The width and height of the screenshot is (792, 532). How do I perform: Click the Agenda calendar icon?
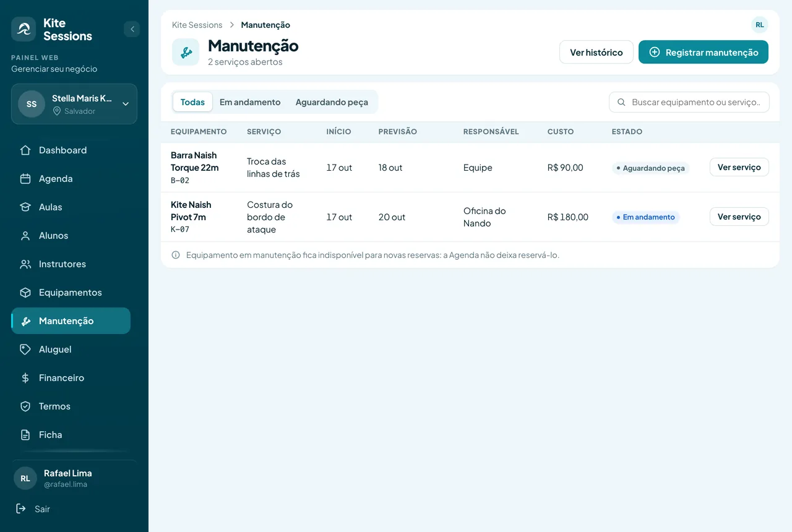click(25, 179)
